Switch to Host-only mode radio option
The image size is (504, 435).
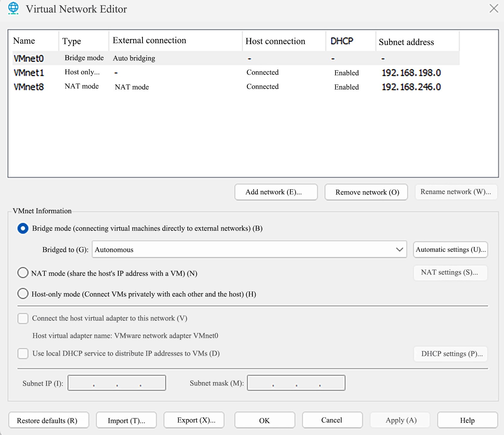(x=23, y=294)
